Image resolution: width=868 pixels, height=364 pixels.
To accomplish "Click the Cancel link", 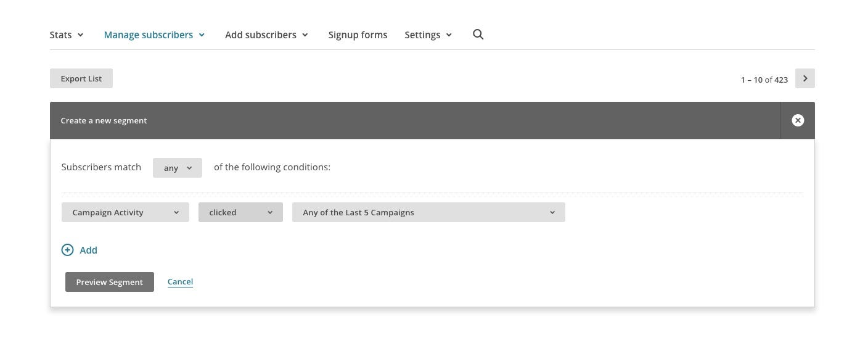I will [x=180, y=281].
